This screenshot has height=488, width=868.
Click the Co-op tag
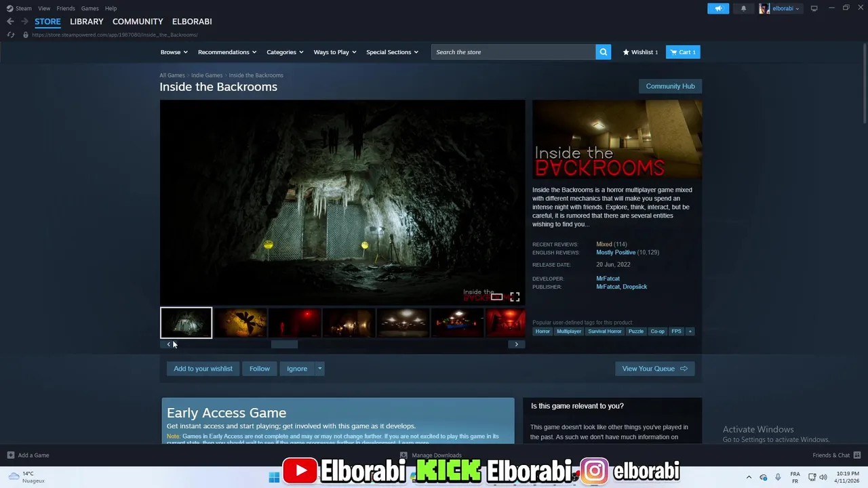coord(658,331)
